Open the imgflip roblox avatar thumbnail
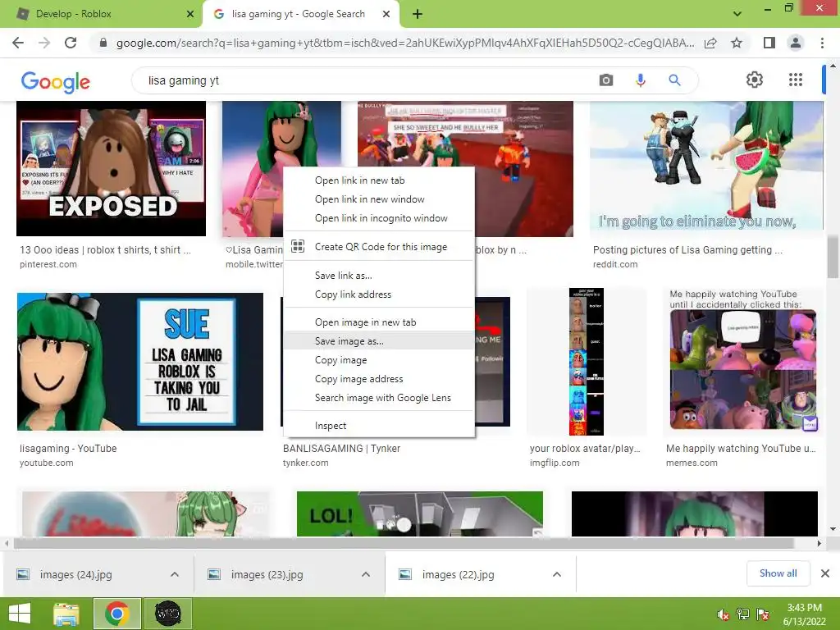Viewport: 840px width, 630px height. point(586,362)
